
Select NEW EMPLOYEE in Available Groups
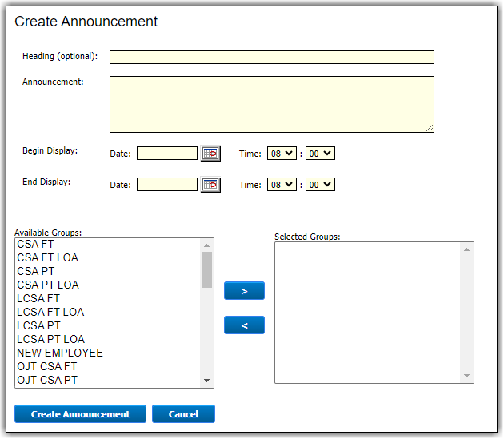60,353
